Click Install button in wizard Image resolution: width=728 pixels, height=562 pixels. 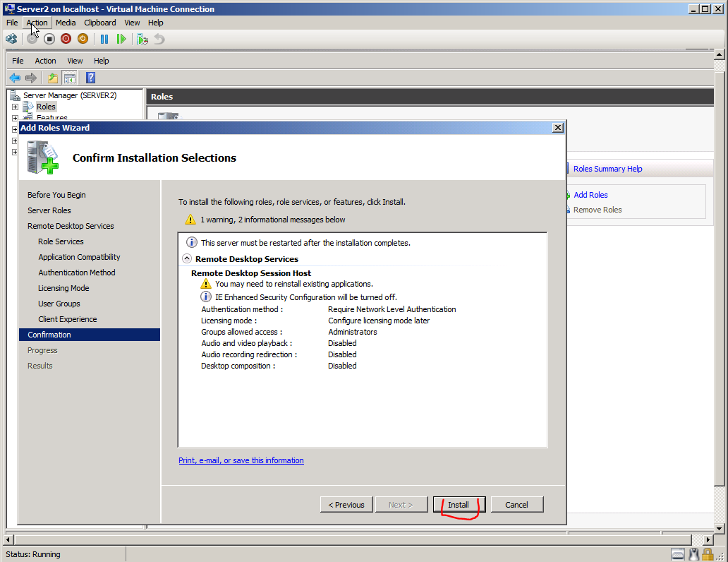(x=459, y=504)
